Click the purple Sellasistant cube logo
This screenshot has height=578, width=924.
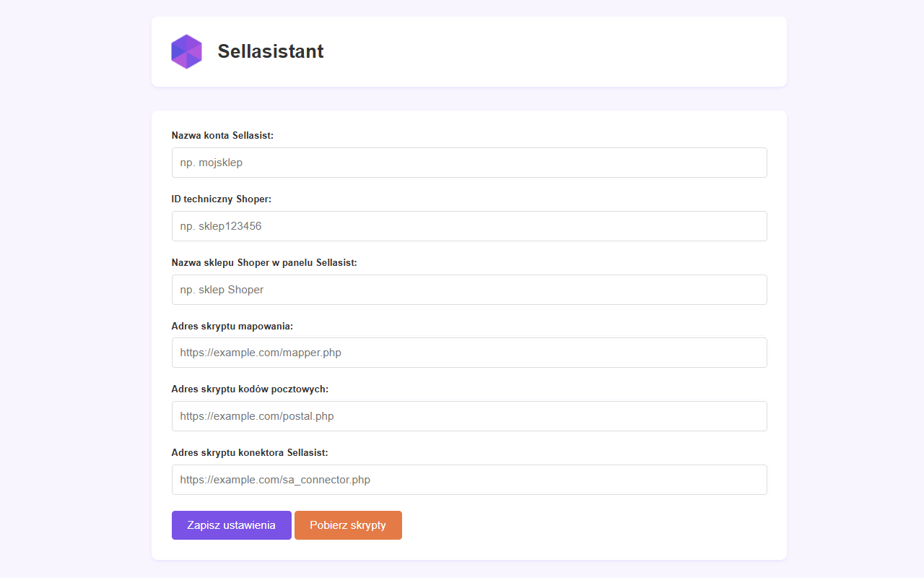click(186, 51)
